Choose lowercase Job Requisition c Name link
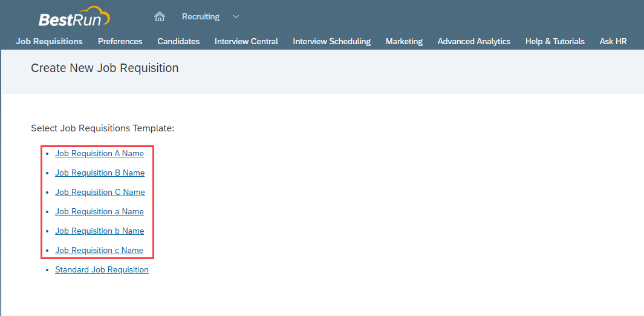This screenshot has height=316, width=644. [x=99, y=250]
